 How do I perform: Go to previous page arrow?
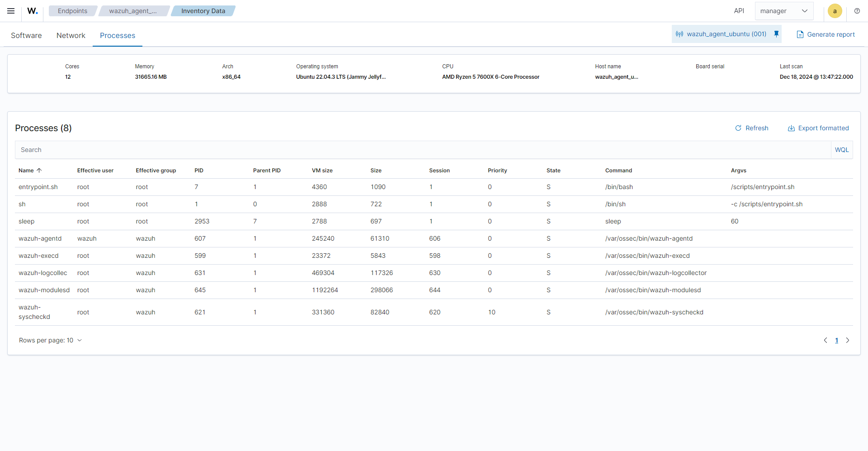tap(826, 340)
